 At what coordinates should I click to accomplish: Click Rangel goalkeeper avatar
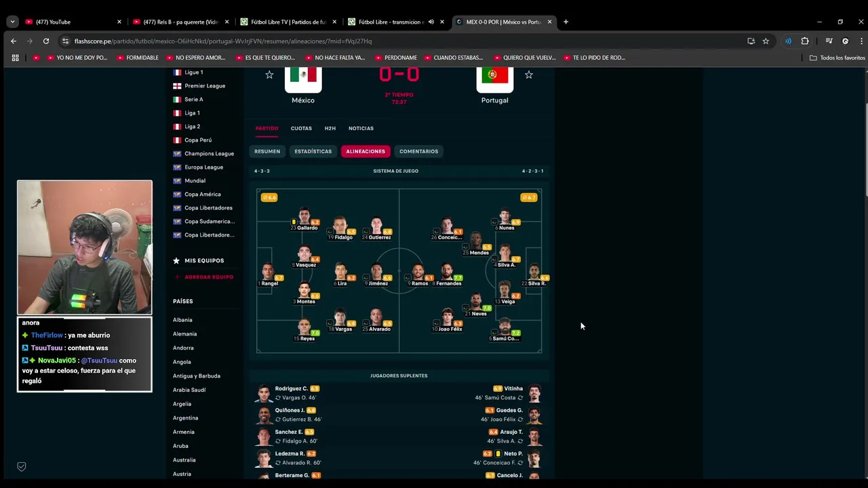269,272
